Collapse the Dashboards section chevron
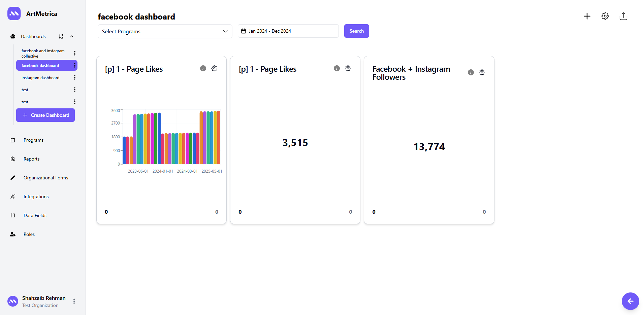This screenshot has height=315, width=644. pyautogui.click(x=72, y=36)
